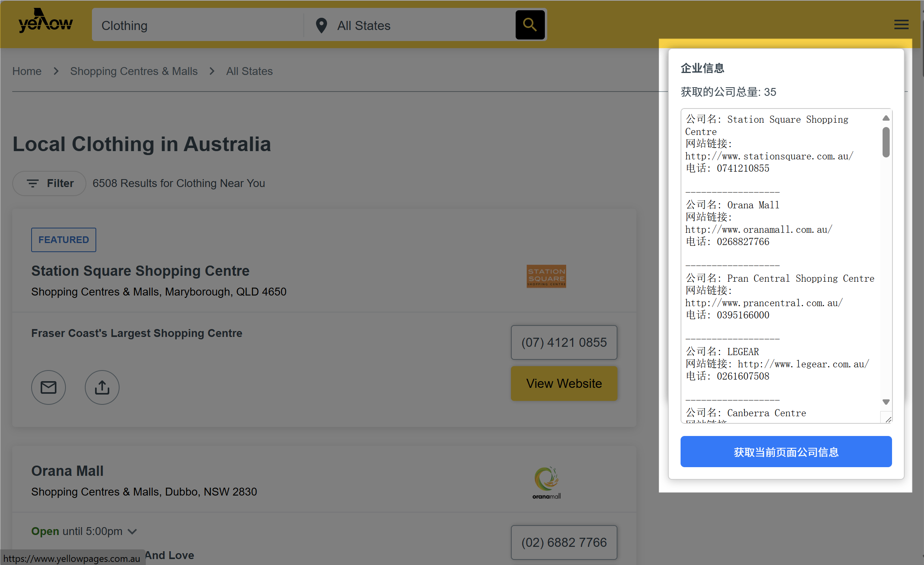Call (07) 4121 0855 button
Viewport: 924px width, 565px height.
[564, 342]
